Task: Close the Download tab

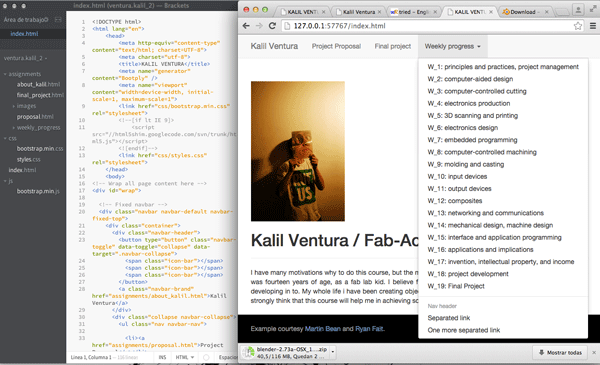Action: click(x=546, y=12)
